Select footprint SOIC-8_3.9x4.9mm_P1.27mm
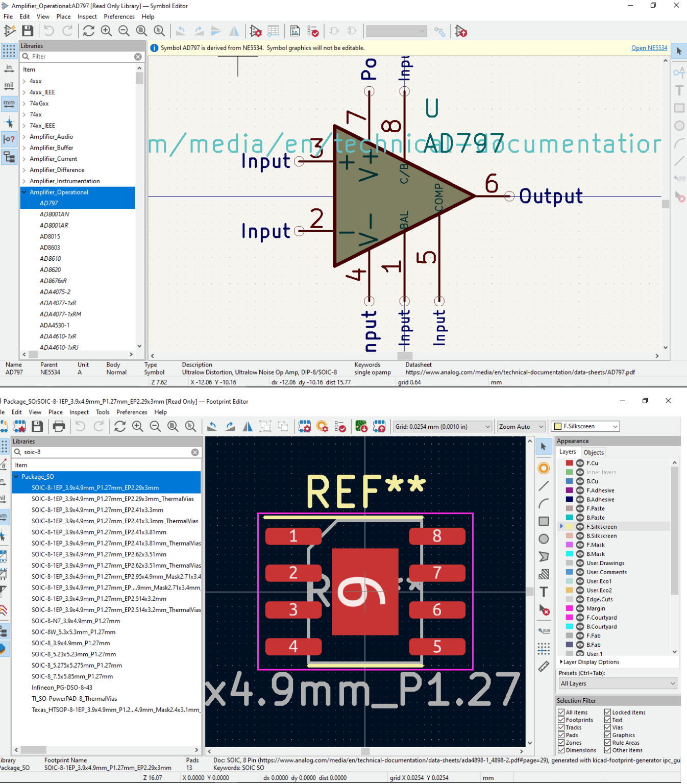 click(70, 643)
